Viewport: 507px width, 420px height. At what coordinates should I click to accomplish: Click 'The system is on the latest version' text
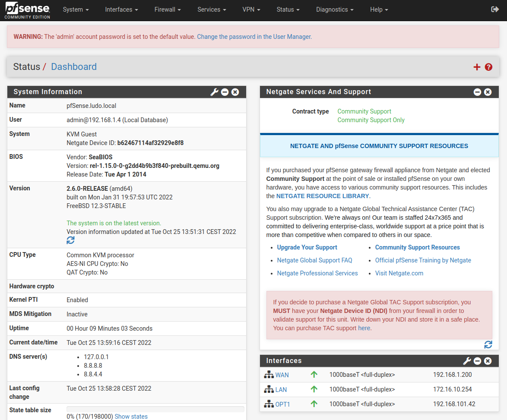click(114, 223)
